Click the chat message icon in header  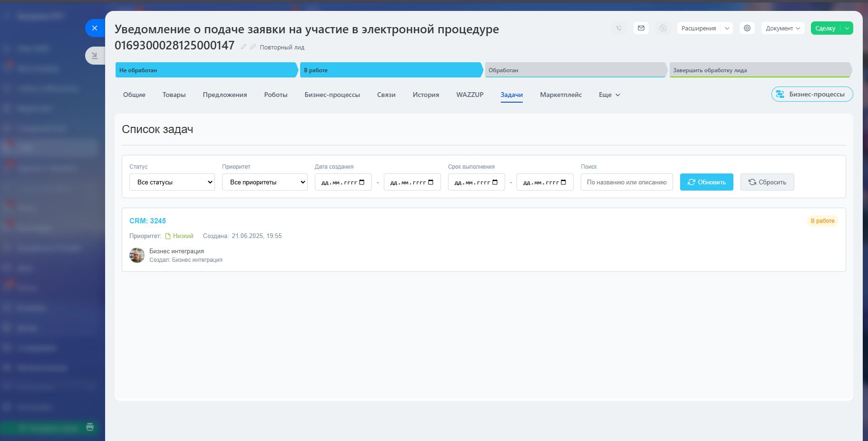663,28
